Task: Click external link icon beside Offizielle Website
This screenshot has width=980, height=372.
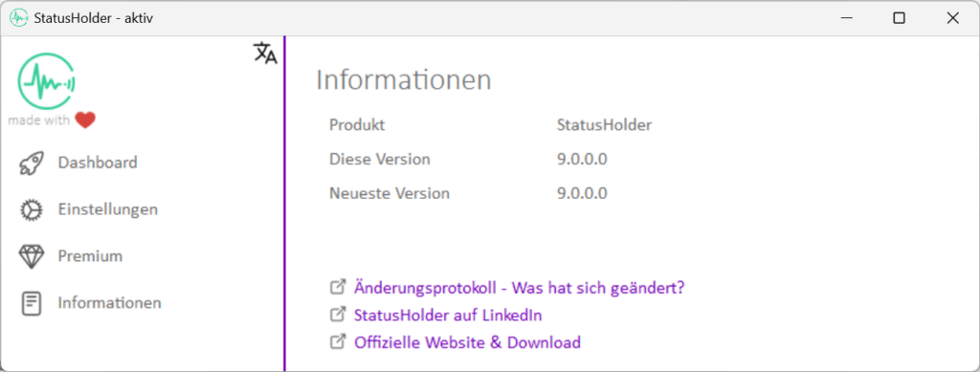Action: [338, 342]
